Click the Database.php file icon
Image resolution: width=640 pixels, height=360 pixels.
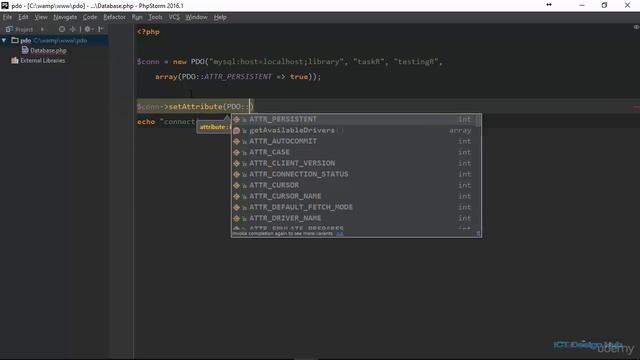pyautogui.click(x=25, y=50)
